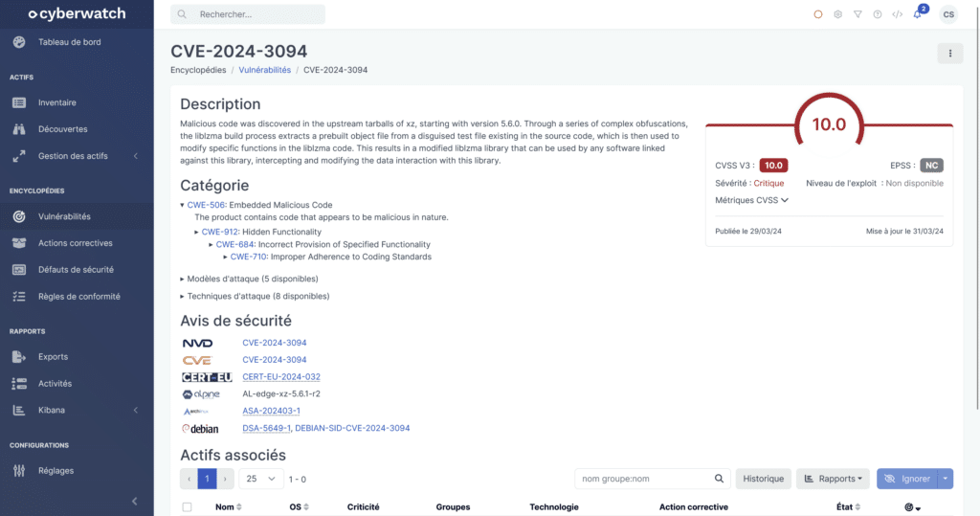Viewport: 980px width, 516px height.
Task: Click the Rechercher search field
Action: click(x=248, y=14)
